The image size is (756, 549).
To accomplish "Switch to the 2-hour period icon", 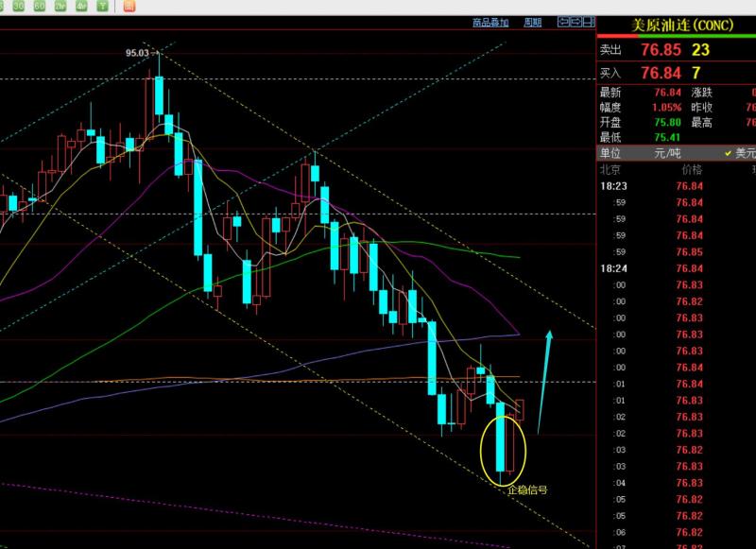I will pos(60,6).
